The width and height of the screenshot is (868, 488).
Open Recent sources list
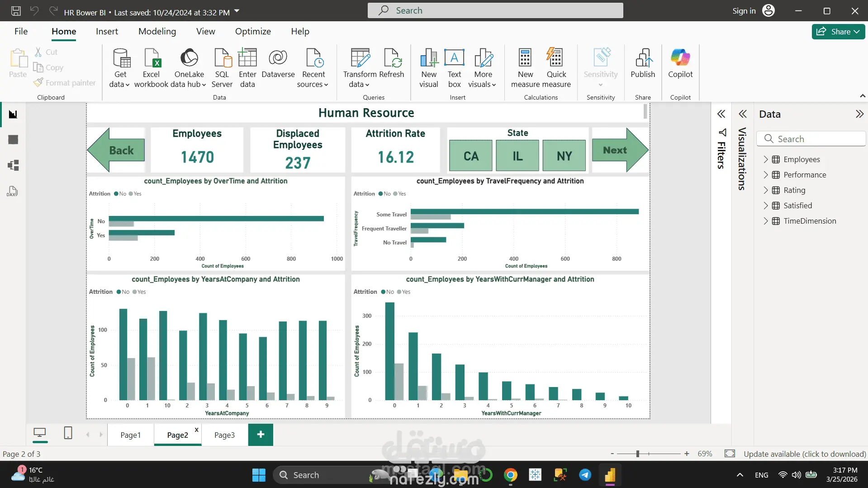(313, 68)
